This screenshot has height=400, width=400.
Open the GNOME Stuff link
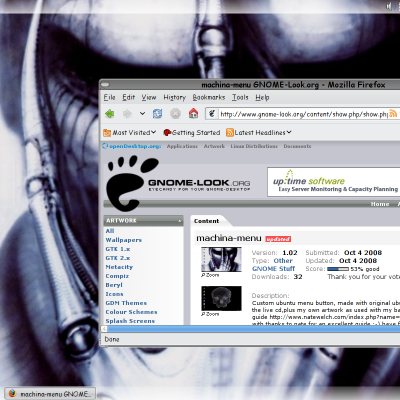pos(273,269)
